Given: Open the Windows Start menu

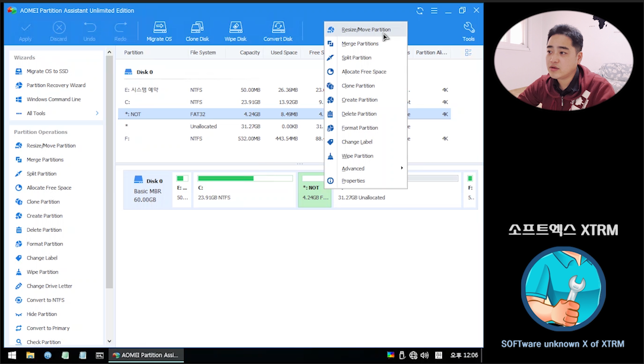Looking at the screenshot, I should [x=12, y=355].
